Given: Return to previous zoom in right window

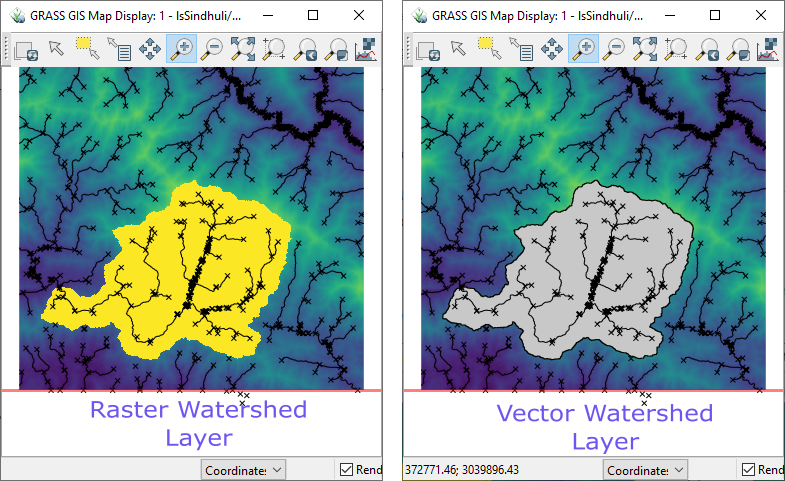Looking at the screenshot, I should (x=707, y=48).
